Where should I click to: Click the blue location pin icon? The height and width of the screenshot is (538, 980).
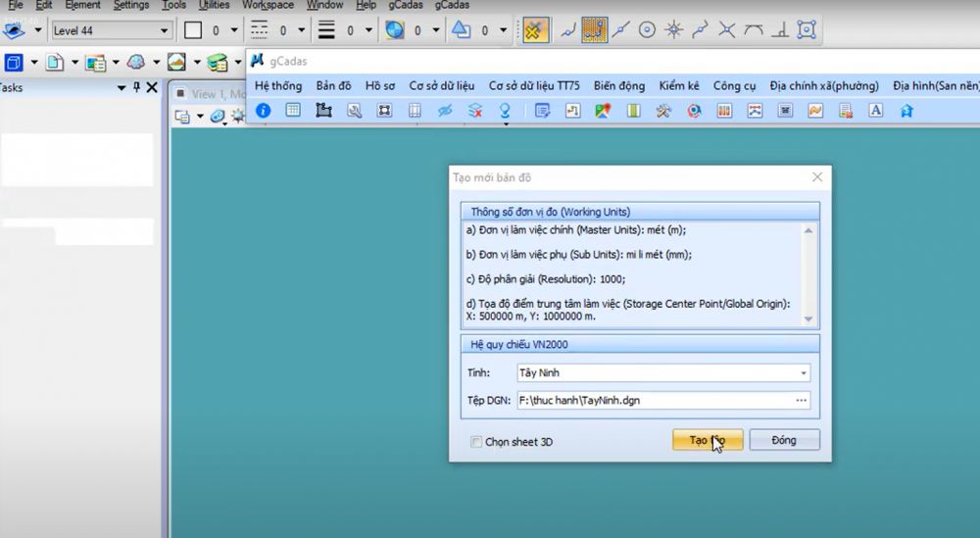coord(505,111)
